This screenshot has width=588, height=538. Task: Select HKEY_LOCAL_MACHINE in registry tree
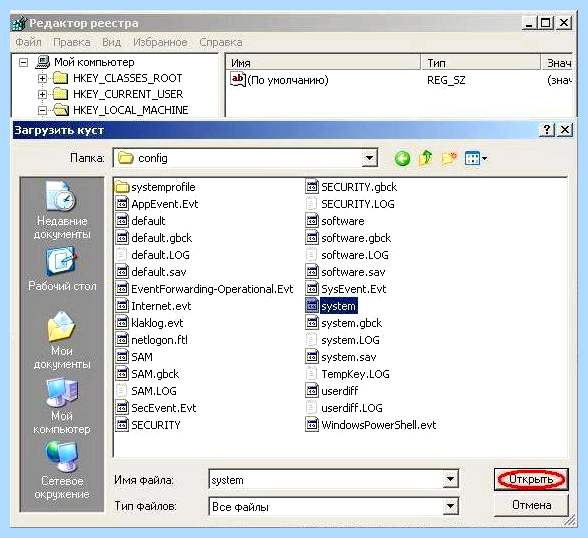(x=130, y=110)
